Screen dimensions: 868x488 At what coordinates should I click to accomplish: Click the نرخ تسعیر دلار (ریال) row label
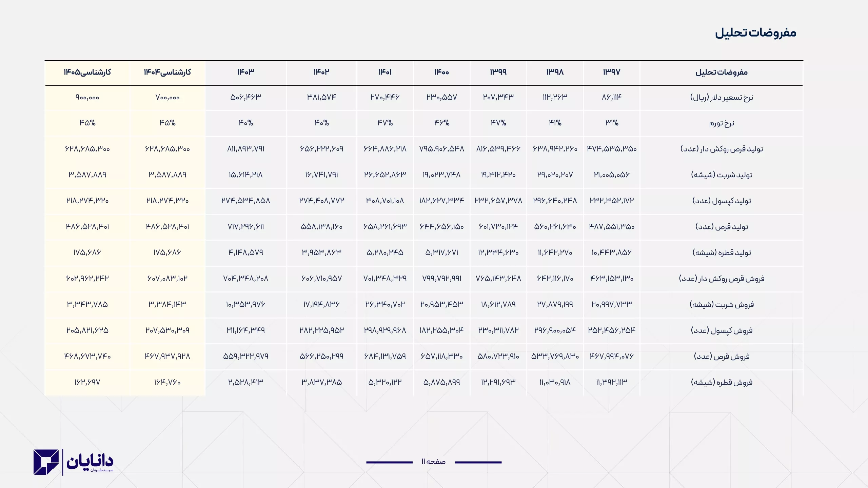[x=721, y=98]
